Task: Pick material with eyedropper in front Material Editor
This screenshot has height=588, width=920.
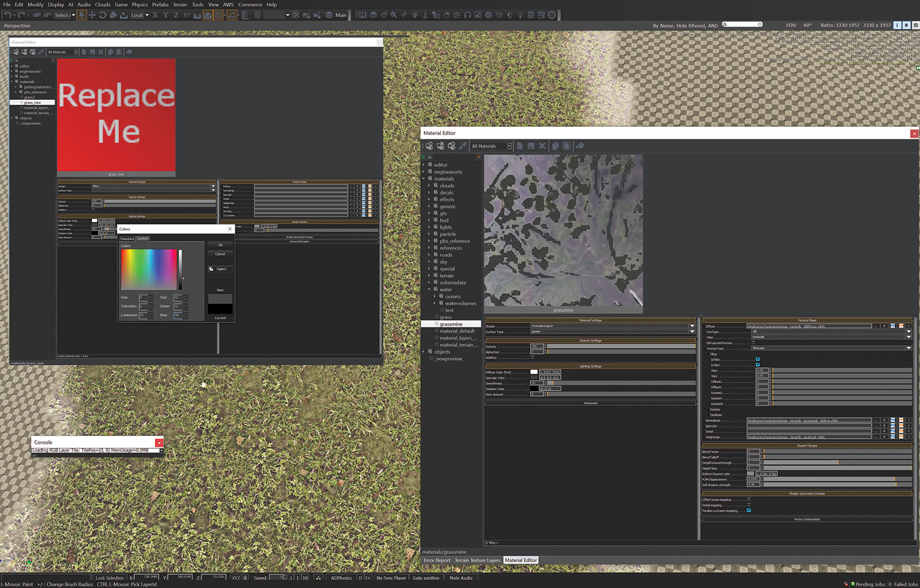Action: tap(462, 146)
